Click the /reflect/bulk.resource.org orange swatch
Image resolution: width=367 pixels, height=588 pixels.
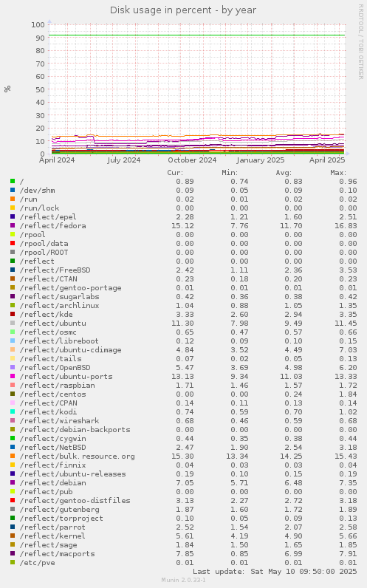(13, 456)
